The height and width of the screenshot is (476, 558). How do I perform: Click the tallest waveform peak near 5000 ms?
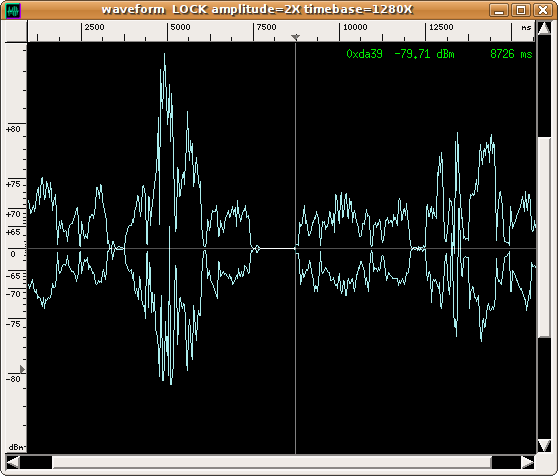coord(164,55)
